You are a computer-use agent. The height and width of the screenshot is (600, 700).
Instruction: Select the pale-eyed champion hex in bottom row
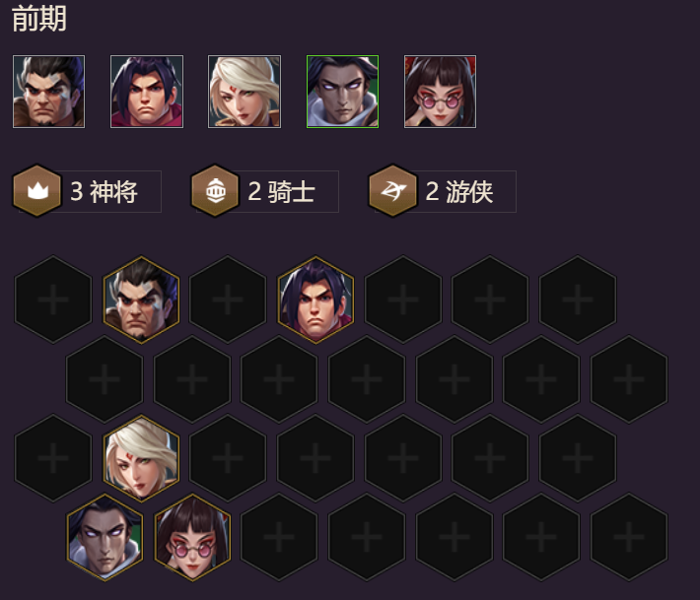[x=105, y=537]
